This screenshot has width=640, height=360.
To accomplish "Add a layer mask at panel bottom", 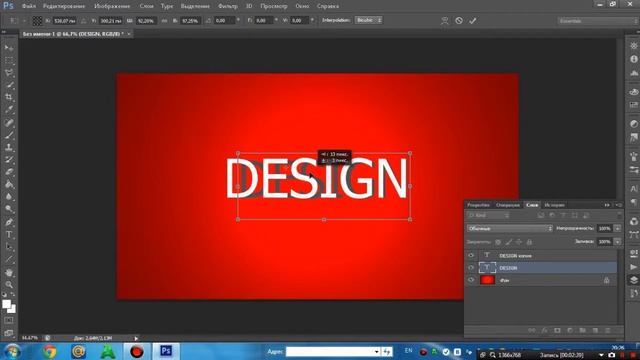I will click(557, 330).
